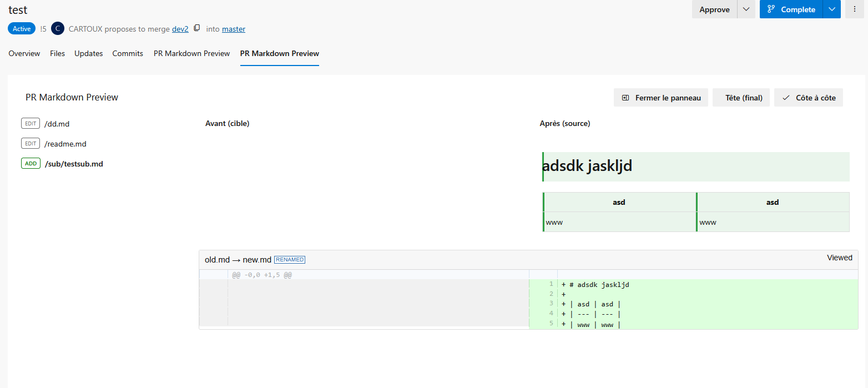Click the Avant (cible) column header

[x=228, y=123]
